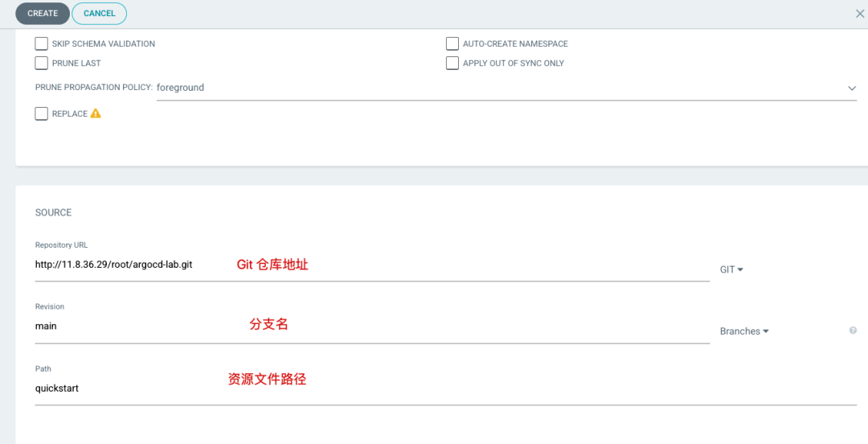868x444 pixels.
Task: Enable Apply Out of Sync Only
Action: point(452,63)
